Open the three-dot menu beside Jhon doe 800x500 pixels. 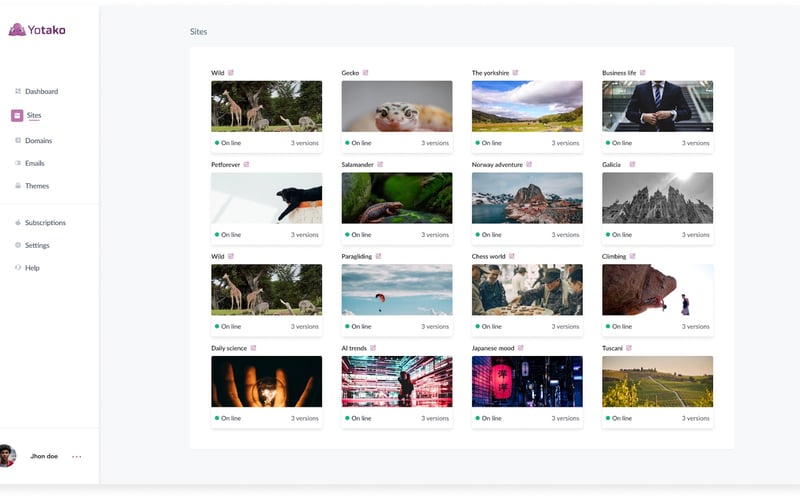77,457
